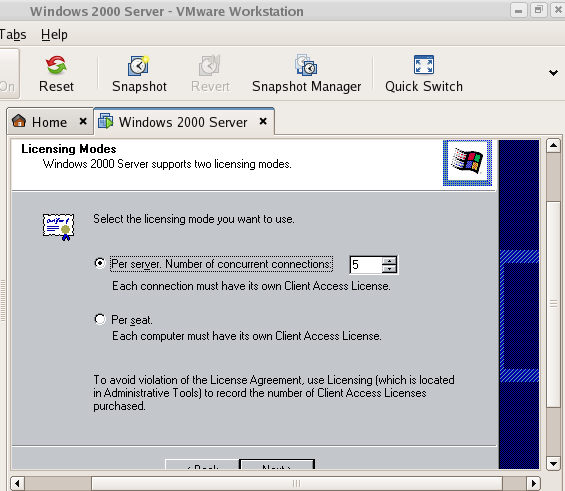Click the Windows 2000 Server tab icon

click(x=106, y=121)
